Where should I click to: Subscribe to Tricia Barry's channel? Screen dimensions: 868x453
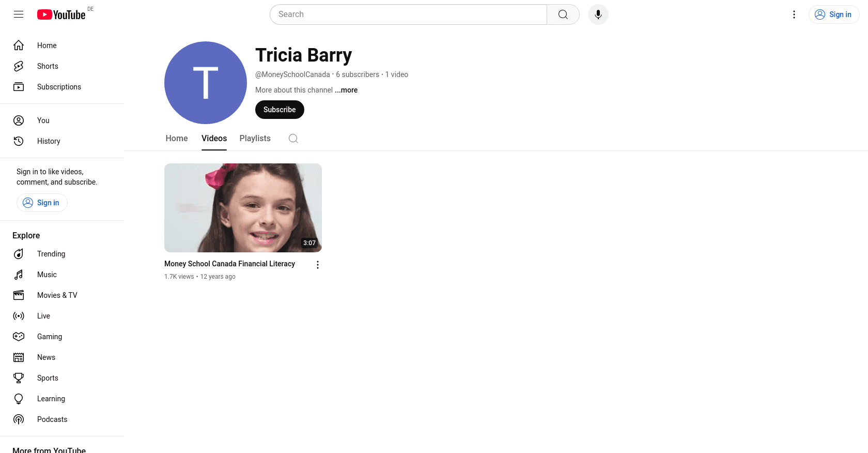click(x=280, y=110)
